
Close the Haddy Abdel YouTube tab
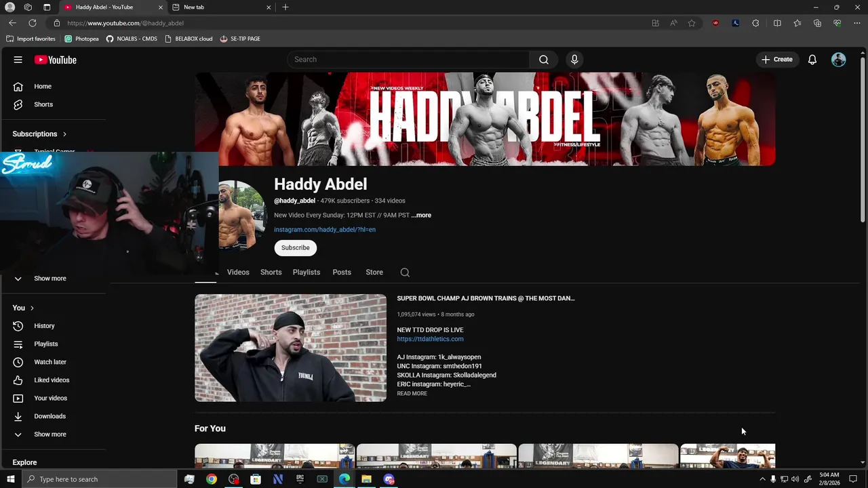coord(161,7)
